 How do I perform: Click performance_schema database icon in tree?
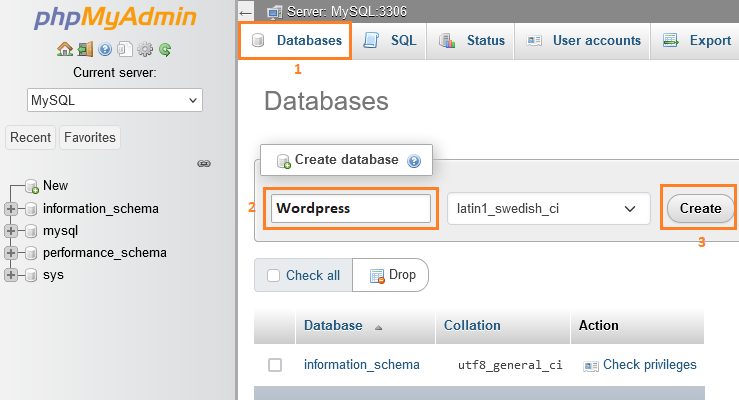tap(31, 253)
